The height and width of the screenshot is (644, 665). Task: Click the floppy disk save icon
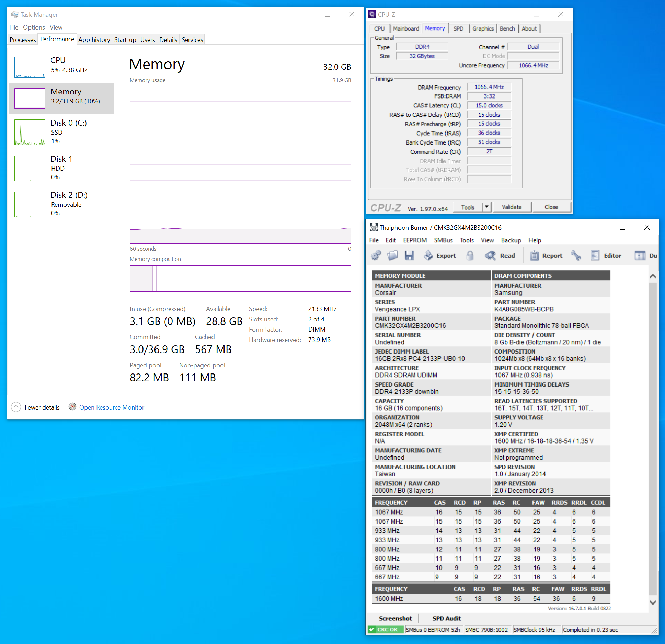coord(409,255)
